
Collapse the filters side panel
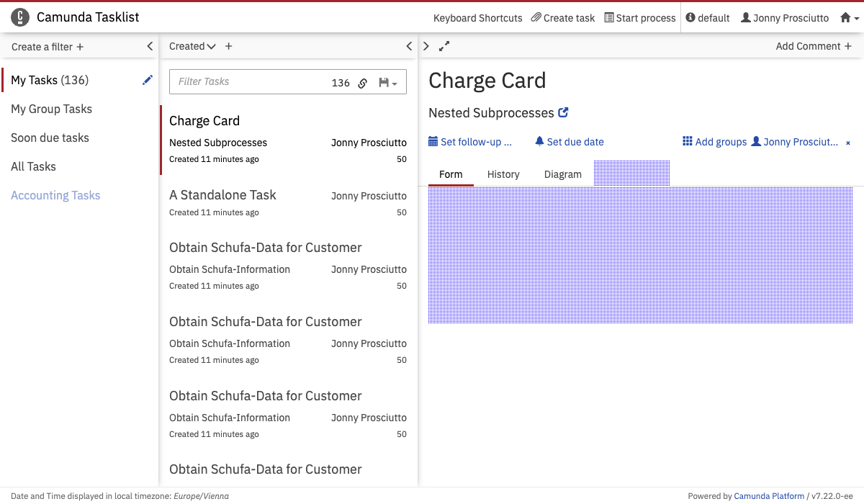(150, 46)
